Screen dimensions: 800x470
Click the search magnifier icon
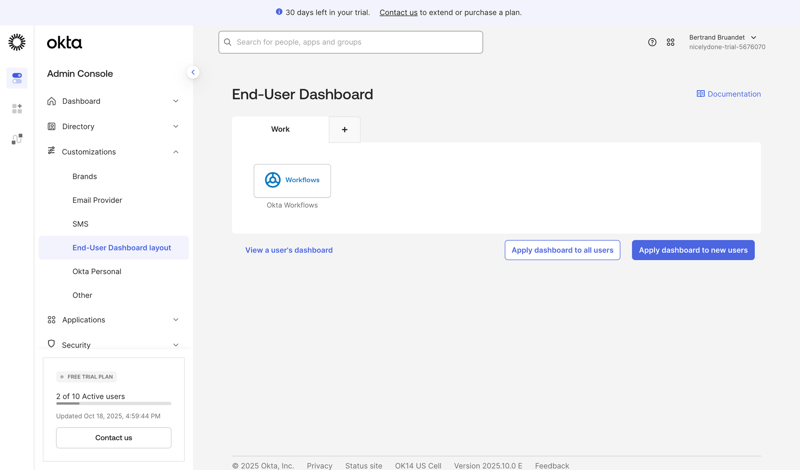tap(228, 42)
